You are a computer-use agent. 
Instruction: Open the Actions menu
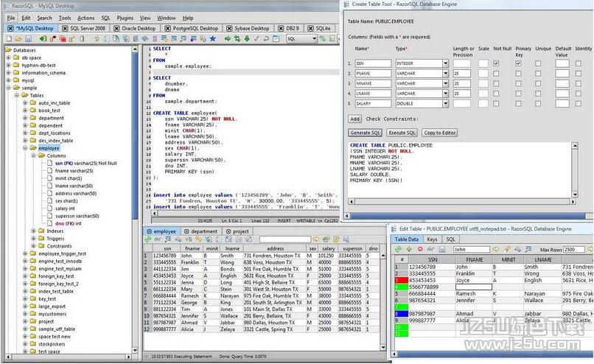[86, 18]
